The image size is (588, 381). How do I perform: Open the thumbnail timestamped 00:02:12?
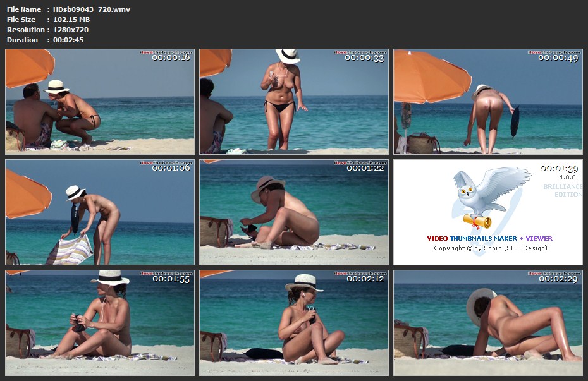[x=294, y=323]
